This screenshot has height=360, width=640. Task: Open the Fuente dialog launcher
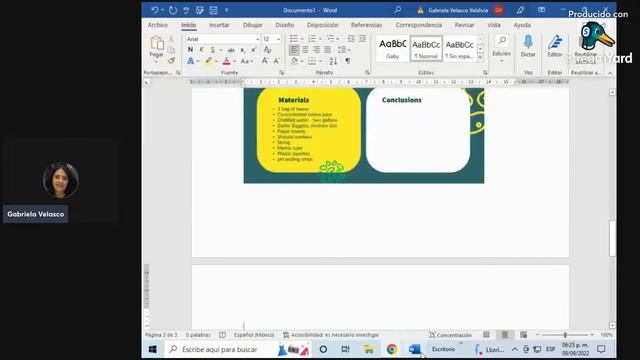click(x=282, y=73)
